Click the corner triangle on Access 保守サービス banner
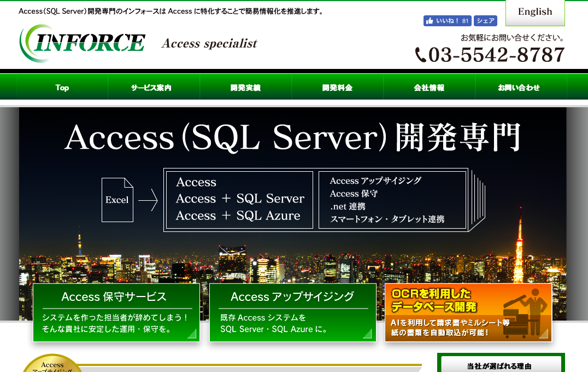This screenshot has height=372, width=588. point(192,334)
